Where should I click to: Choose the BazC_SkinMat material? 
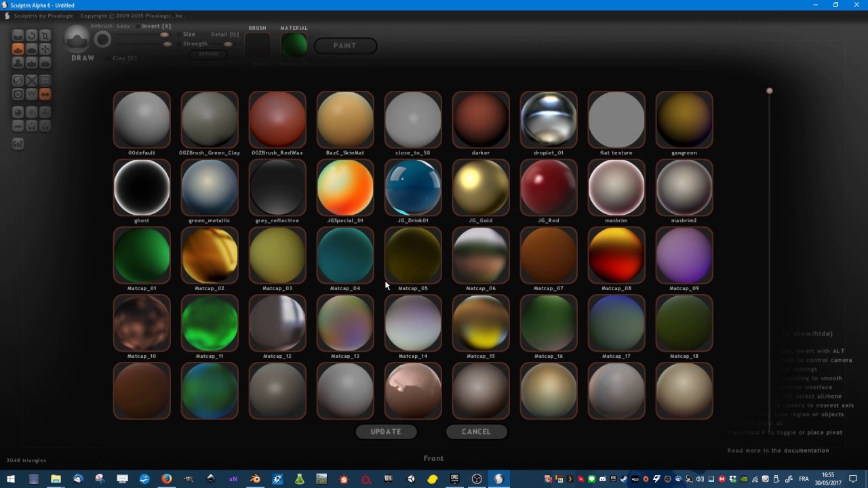pos(345,120)
